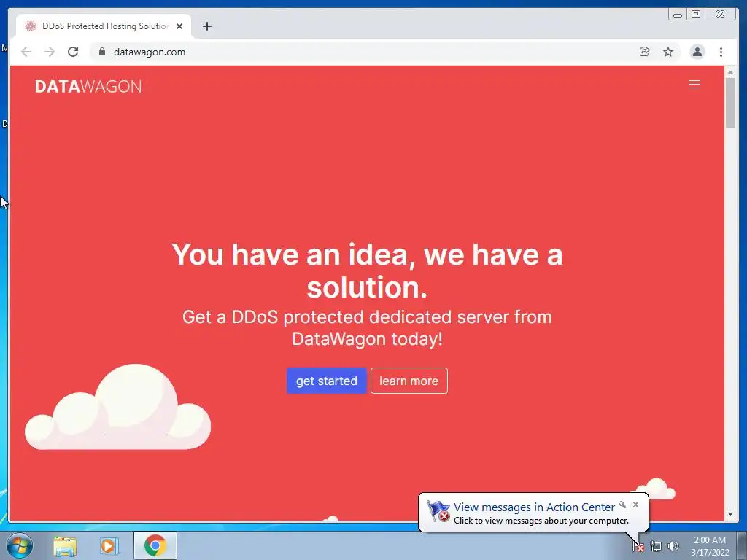Click the address bar URL datawagon.com
Image resolution: width=747 pixels, height=560 pixels.
coord(150,52)
